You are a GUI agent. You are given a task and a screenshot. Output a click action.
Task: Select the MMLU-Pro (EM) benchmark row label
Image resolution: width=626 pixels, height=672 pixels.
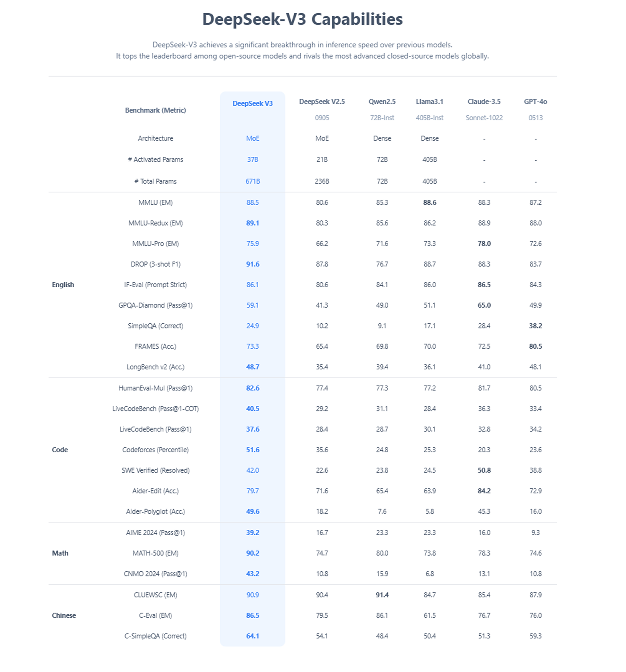[155, 244]
